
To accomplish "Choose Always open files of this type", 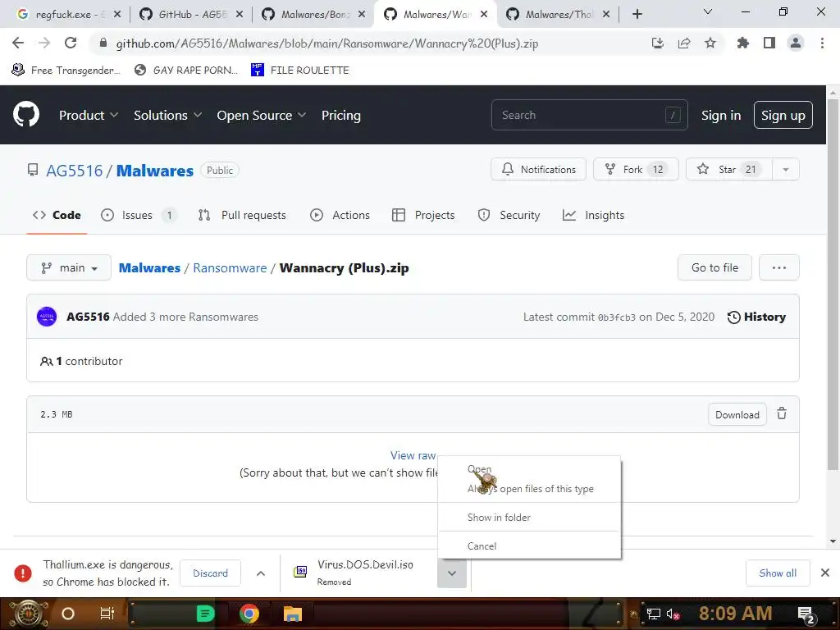I will pyautogui.click(x=530, y=489).
